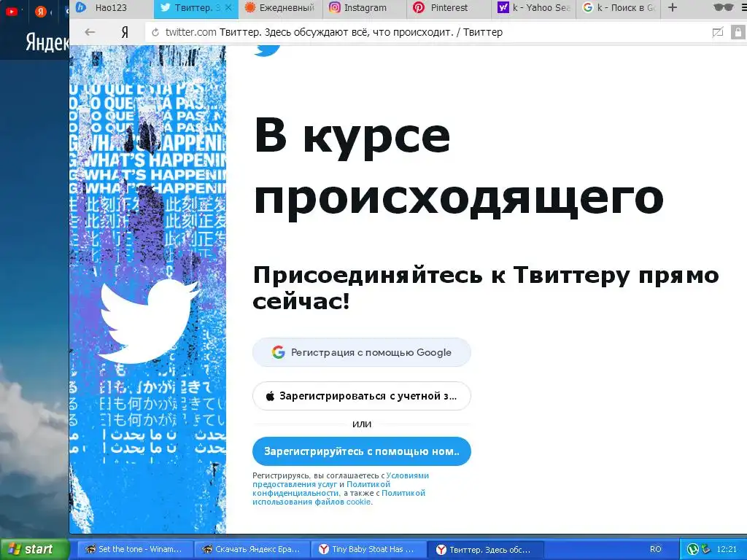This screenshot has width=747, height=560.
Task: Register using phone number button
Action: (362, 451)
